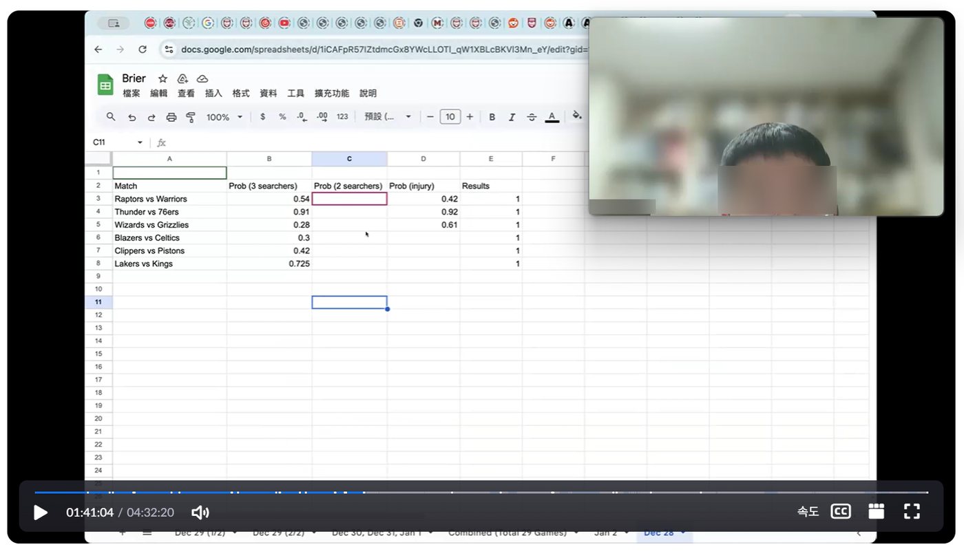Screen dimensions: 964x560
Task: Click the move-to-folder icon next to Brier
Action: pos(182,78)
